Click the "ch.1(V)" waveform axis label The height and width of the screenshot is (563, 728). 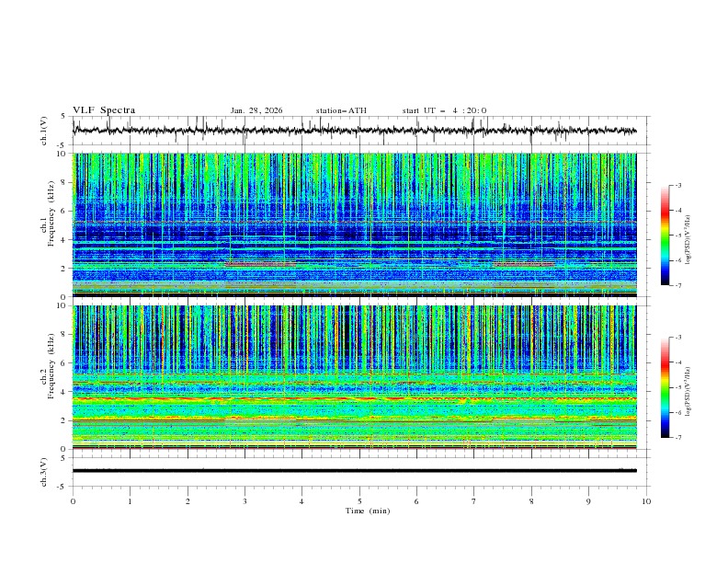[44, 131]
